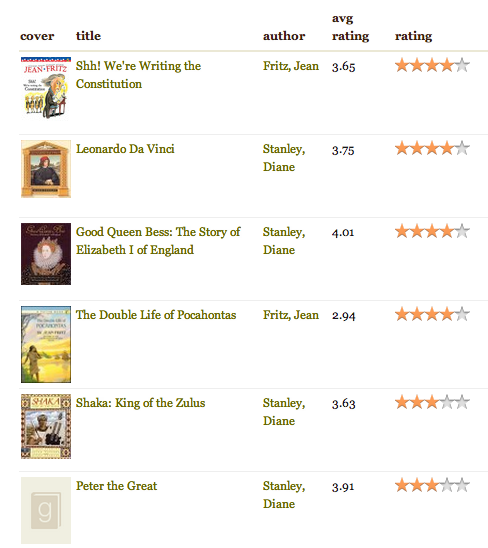The width and height of the screenshot is (488, 548).
Task: Click the rating column header
Action: point(413,36)
